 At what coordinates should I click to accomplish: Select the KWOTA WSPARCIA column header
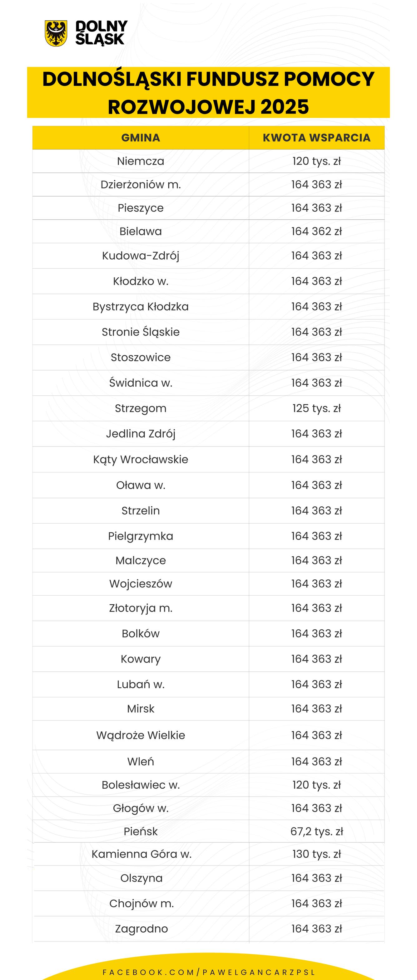point(316,138)
